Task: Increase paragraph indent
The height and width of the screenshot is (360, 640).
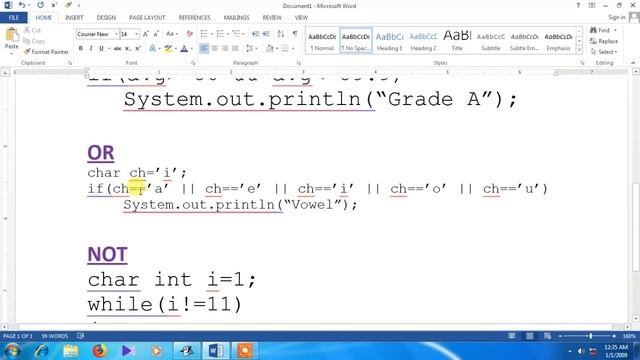Action: pos(266,34)
